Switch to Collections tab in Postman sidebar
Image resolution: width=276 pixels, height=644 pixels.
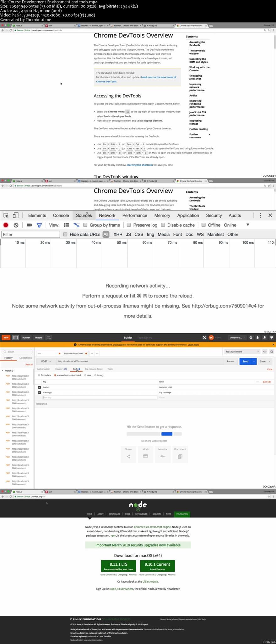click(x=25, y=358)
